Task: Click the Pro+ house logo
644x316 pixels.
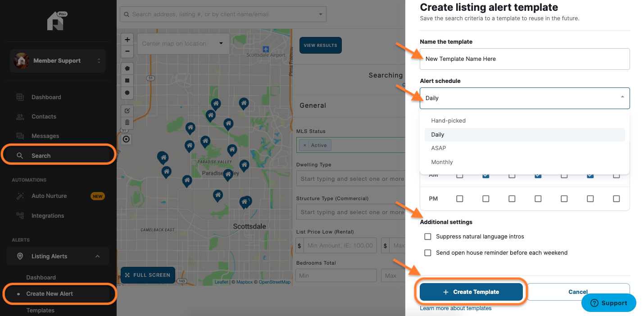Action: 56,21
